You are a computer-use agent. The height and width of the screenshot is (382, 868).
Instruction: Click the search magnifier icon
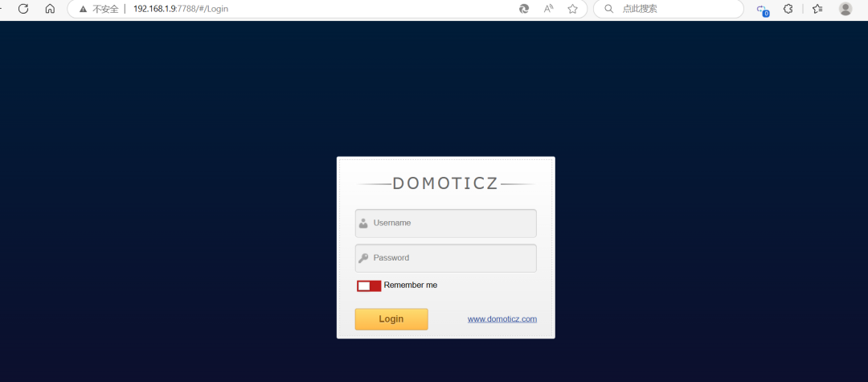tap(609, 9)
